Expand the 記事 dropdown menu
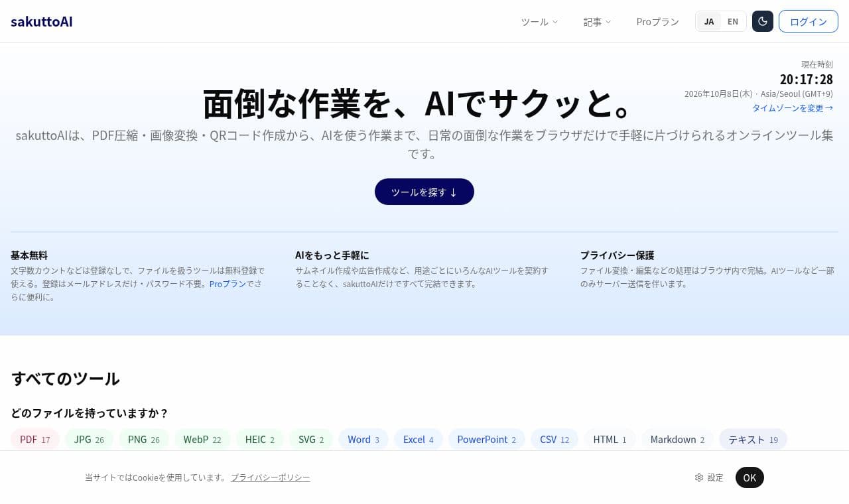This screenshot has width=849, height=504. [x=597, y=22]
